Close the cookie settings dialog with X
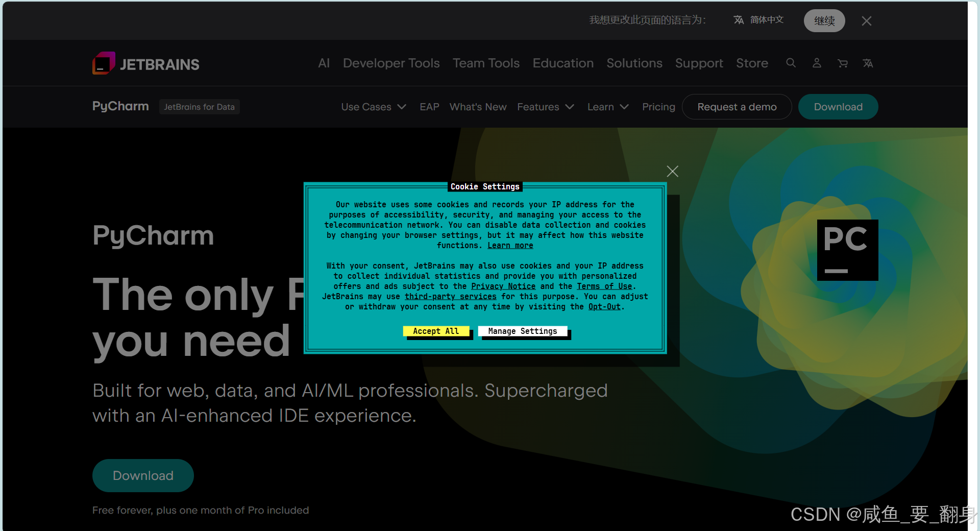 673,171
